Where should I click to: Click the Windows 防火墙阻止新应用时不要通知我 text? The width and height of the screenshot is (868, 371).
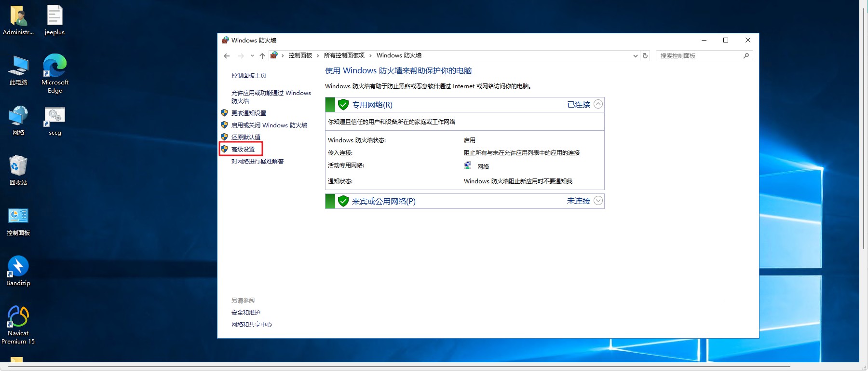pyautogui.click(x=518, y=181)
